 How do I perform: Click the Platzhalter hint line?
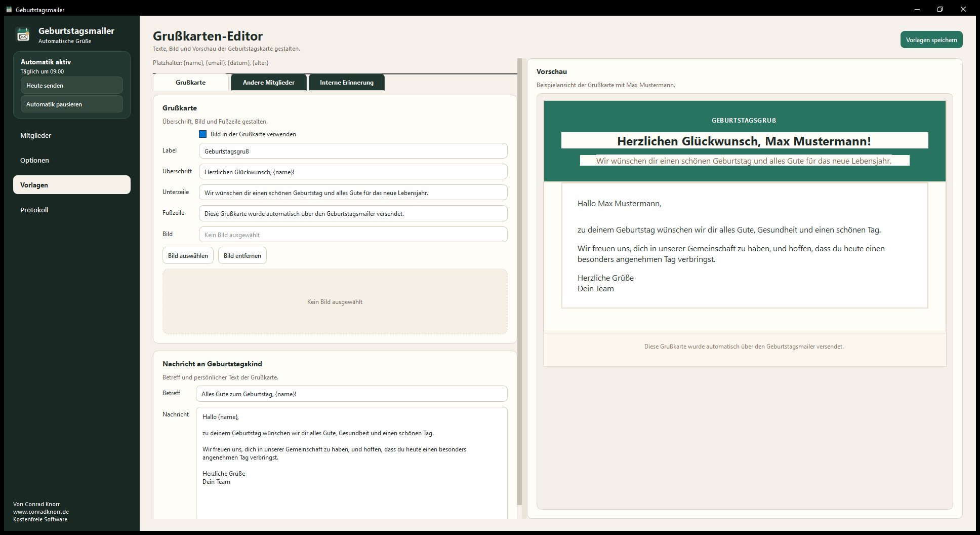211,63
